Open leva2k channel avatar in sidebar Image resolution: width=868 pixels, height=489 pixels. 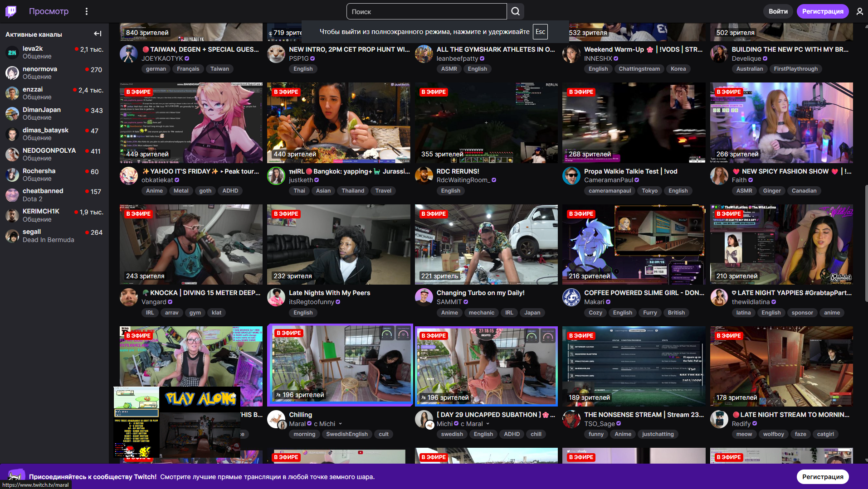coord(12,53)
